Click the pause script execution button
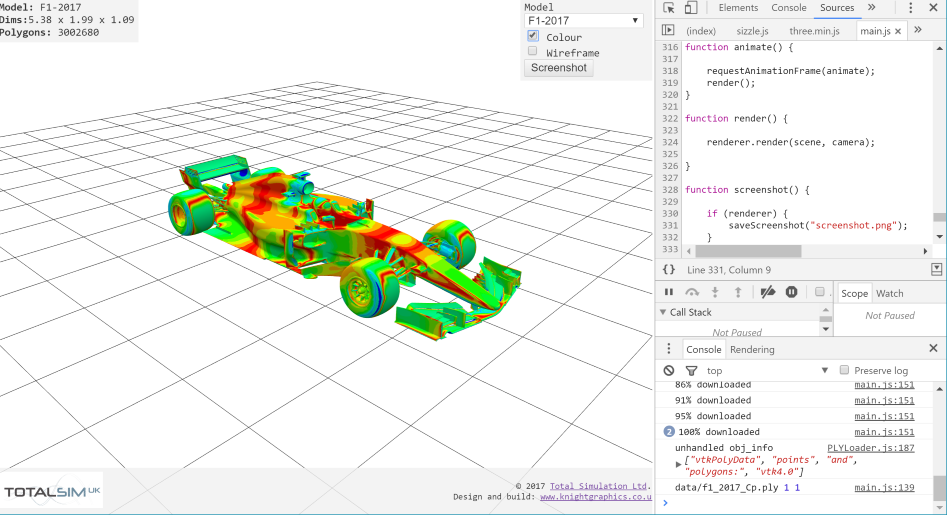 [x=669, y=292]
